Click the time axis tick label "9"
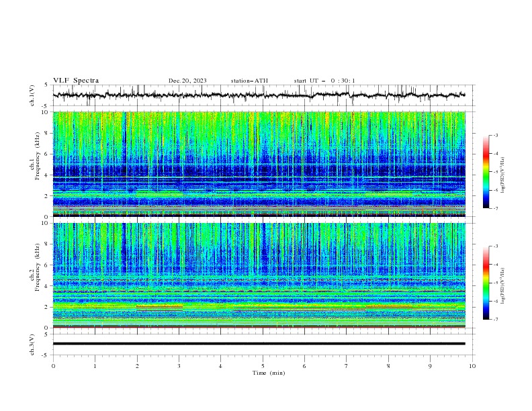The width and height of the screenshot is (532, 411). pyautogui.click(x=430, y=366)
